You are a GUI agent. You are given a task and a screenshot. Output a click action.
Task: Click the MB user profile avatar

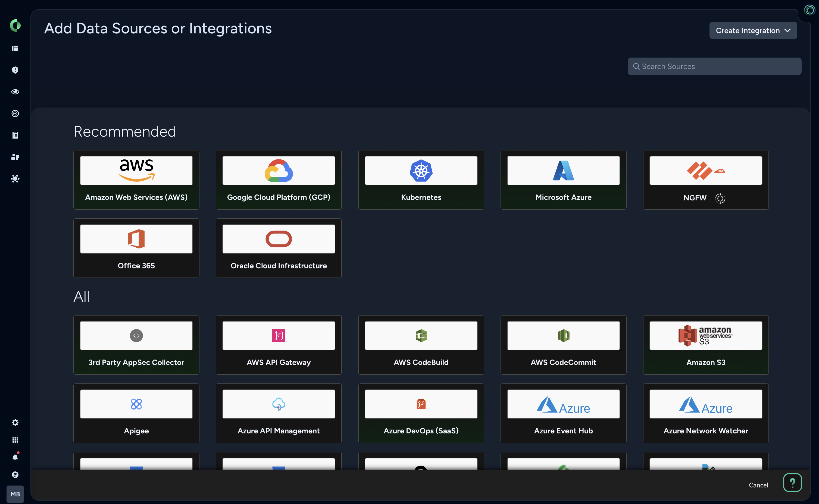click(x=15, y=494)
